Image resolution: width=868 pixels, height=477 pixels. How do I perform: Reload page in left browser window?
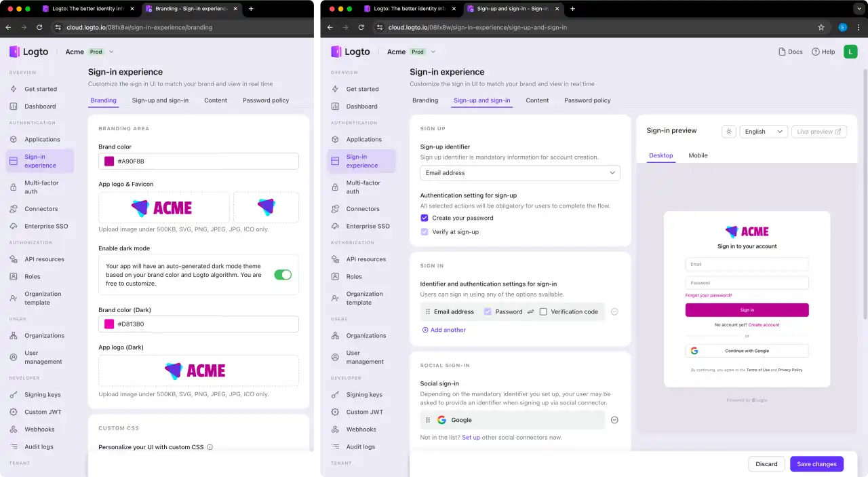39,27
